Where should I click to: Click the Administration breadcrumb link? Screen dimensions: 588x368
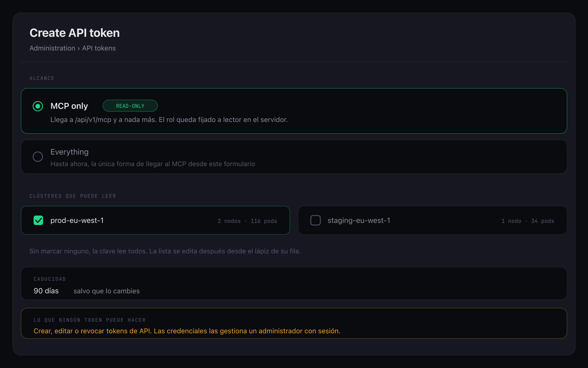(x=52, y=48)
